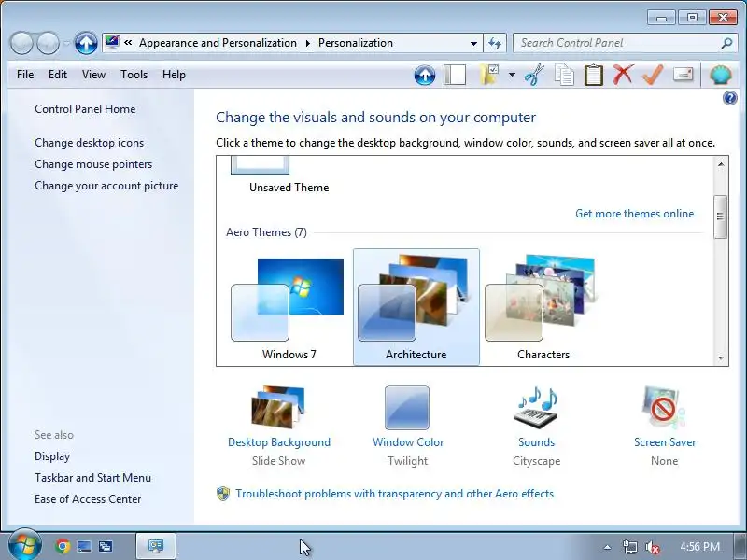Click the Refresh button
Image resolution: width=747 pixels, height=560 pixels.
click(x=495, y=43)
